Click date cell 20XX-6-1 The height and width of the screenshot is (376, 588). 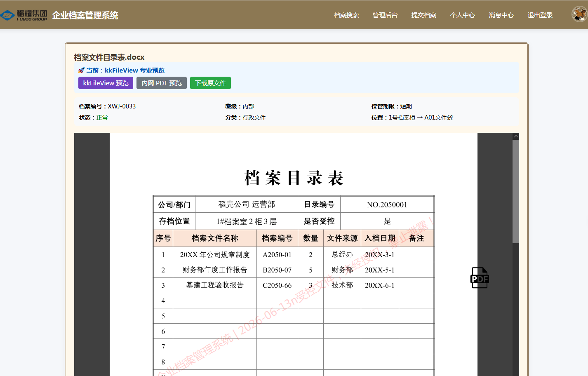pos(380,285)
